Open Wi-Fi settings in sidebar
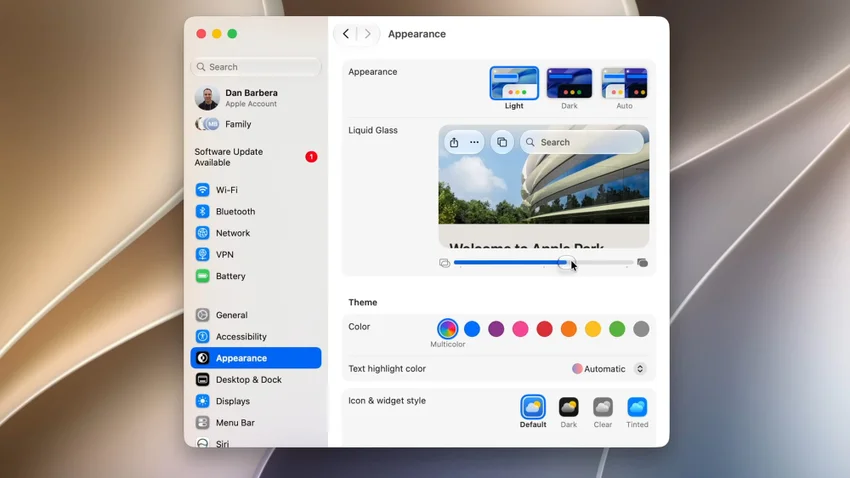The image size is (850, 478). [255, 190]
